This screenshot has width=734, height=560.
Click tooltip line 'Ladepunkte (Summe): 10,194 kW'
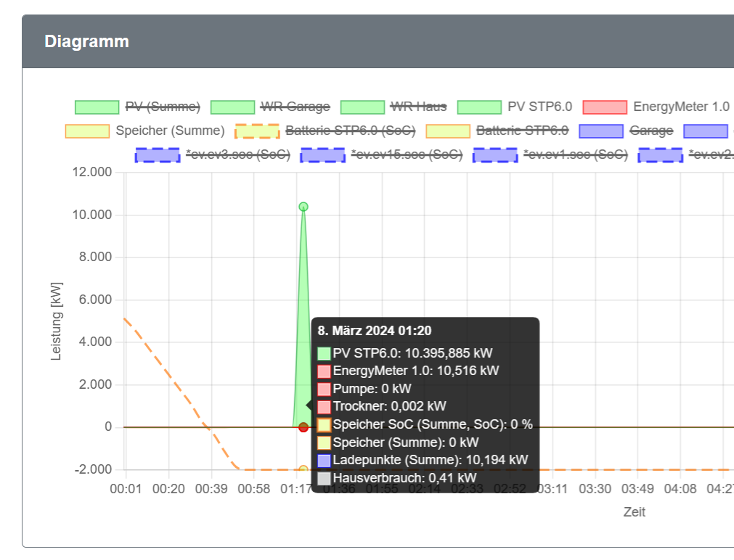[x=431, y=461]
